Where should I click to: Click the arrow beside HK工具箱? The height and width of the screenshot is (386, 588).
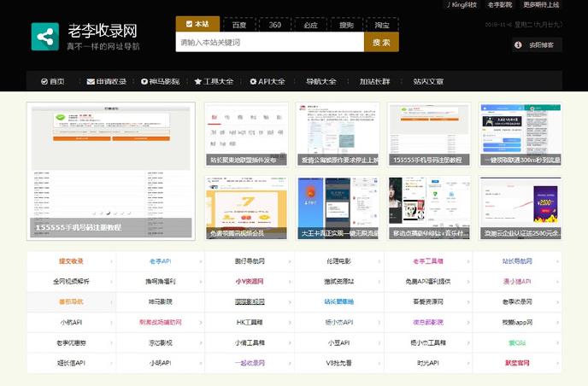(x=290, y=323)
